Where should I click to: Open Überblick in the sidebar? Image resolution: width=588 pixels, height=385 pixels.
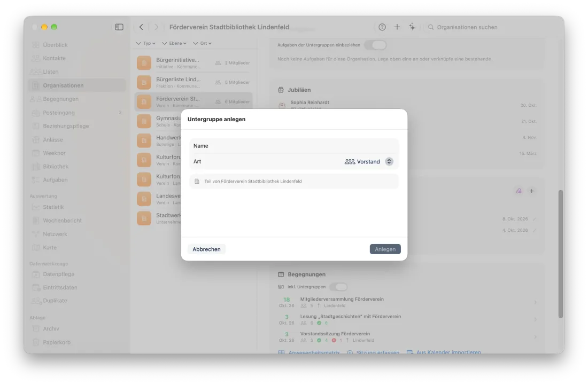tap(77, 45)
